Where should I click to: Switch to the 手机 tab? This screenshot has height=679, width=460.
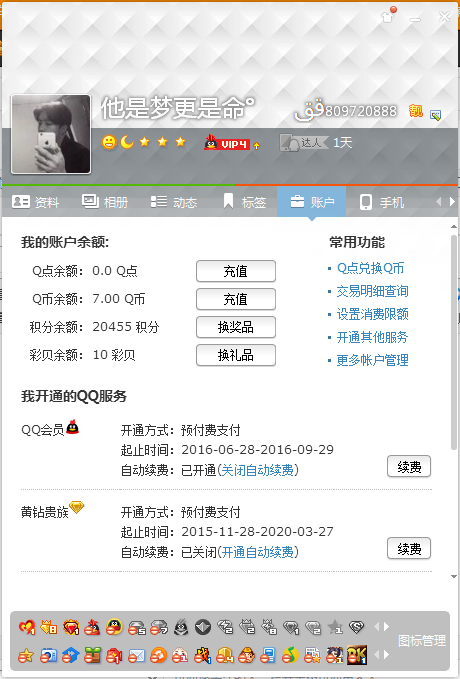pyautogui.click(x=382, y=202)
